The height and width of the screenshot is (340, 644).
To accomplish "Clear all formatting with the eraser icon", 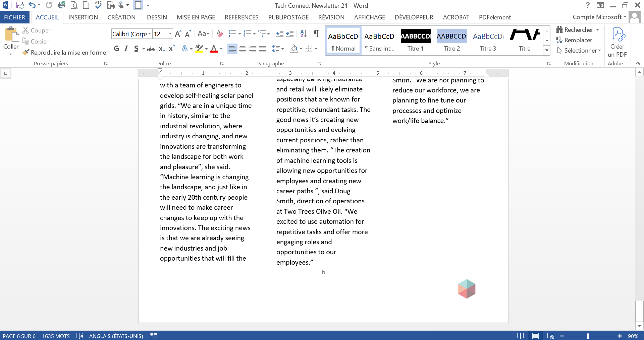I will (220, 34).
